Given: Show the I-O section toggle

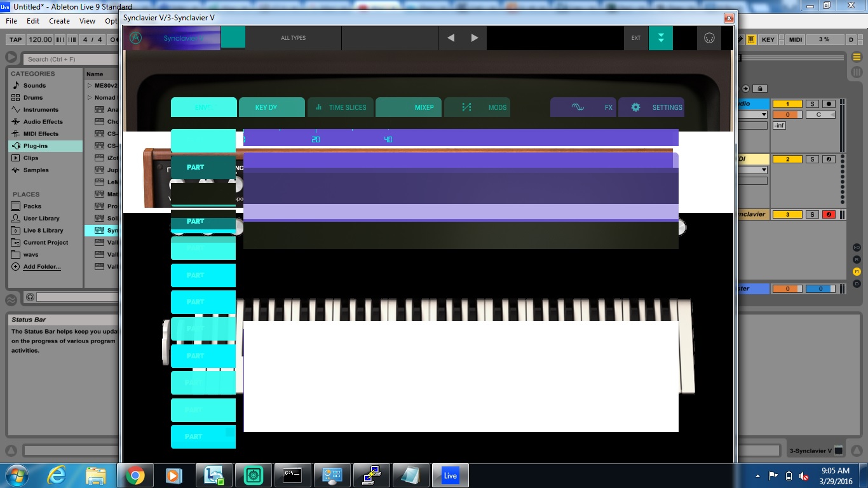Looking at the screenshot, I should coord(857,247).
